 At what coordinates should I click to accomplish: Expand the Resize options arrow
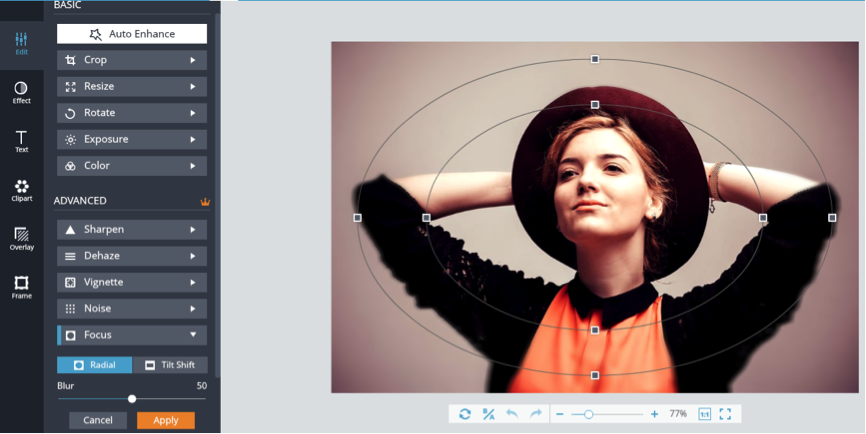193,87
